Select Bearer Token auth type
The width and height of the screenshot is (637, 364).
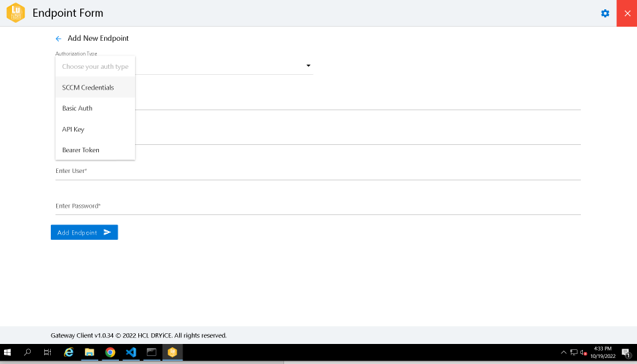(x=95, y=150)
